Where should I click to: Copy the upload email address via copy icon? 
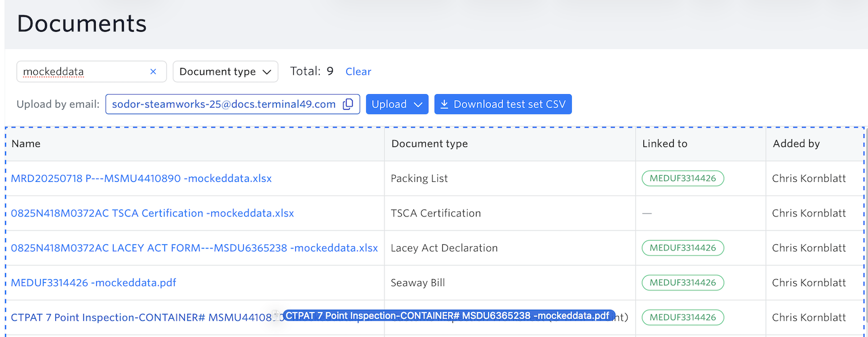[348, 104]
